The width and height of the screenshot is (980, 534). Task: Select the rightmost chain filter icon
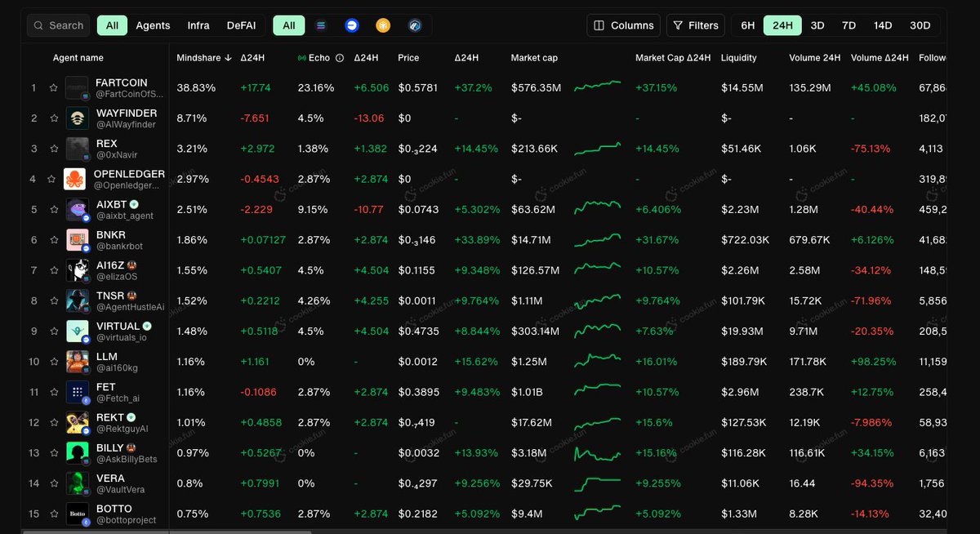415,25
